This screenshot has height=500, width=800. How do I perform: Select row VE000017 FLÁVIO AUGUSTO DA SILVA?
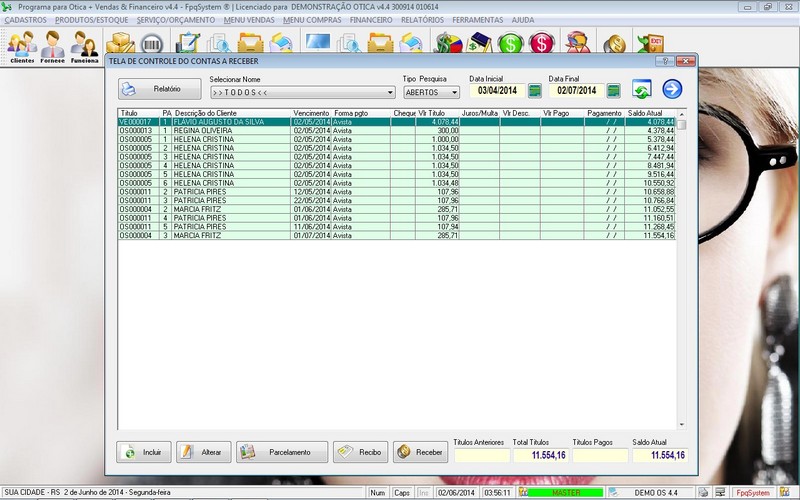coord(396,122)
